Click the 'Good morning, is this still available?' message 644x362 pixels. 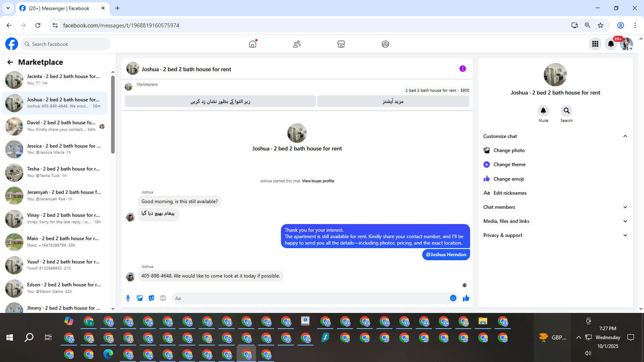pos(180,202)
